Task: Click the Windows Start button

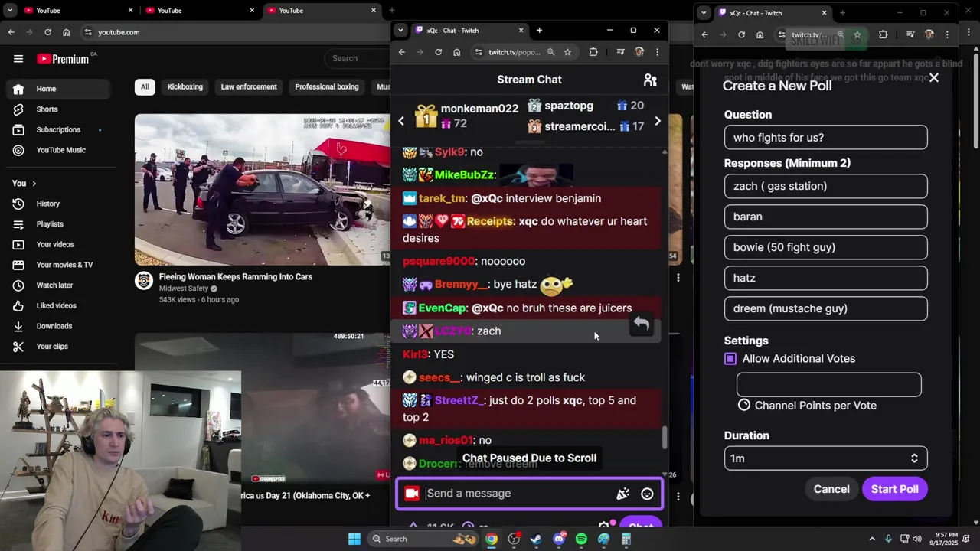Action: point(354,539)
